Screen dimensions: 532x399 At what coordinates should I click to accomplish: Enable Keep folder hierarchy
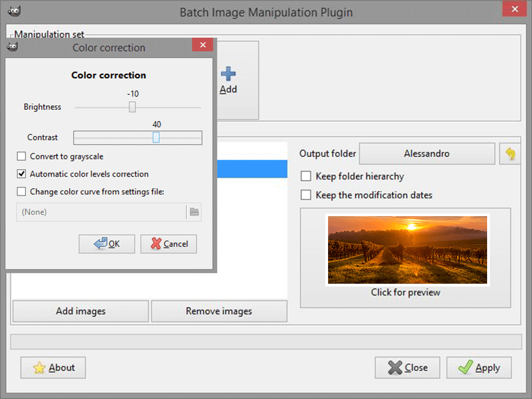coord(306,176)
